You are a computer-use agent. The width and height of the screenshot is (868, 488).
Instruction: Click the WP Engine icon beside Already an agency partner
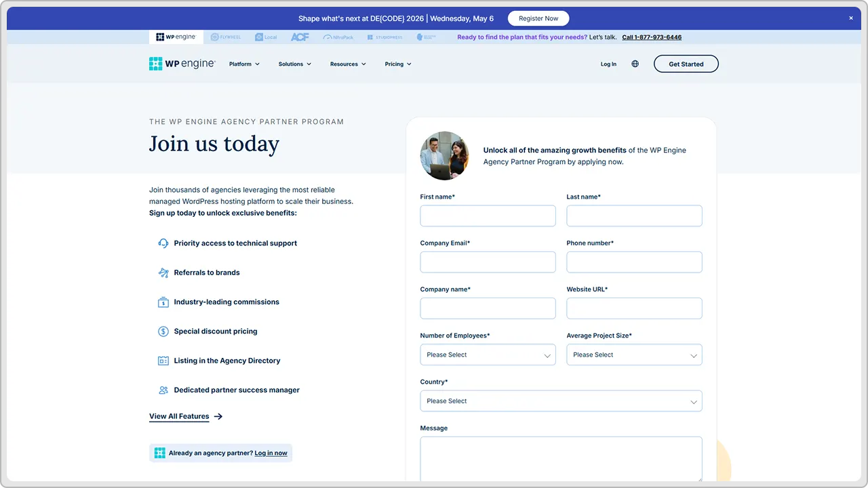tap(160, 453)
